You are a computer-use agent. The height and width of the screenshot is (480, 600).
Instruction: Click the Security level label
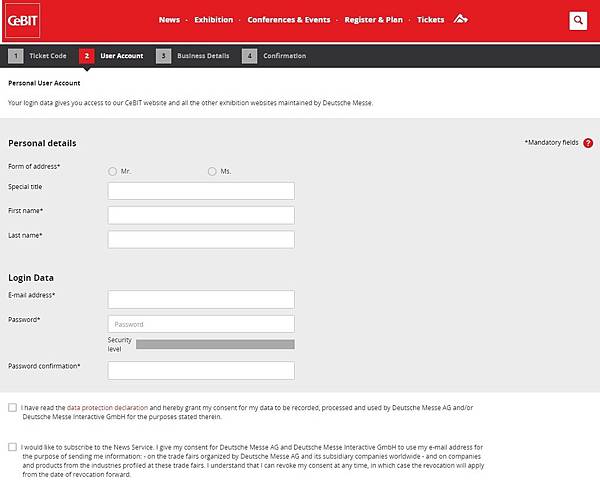(x=119, y=344)
